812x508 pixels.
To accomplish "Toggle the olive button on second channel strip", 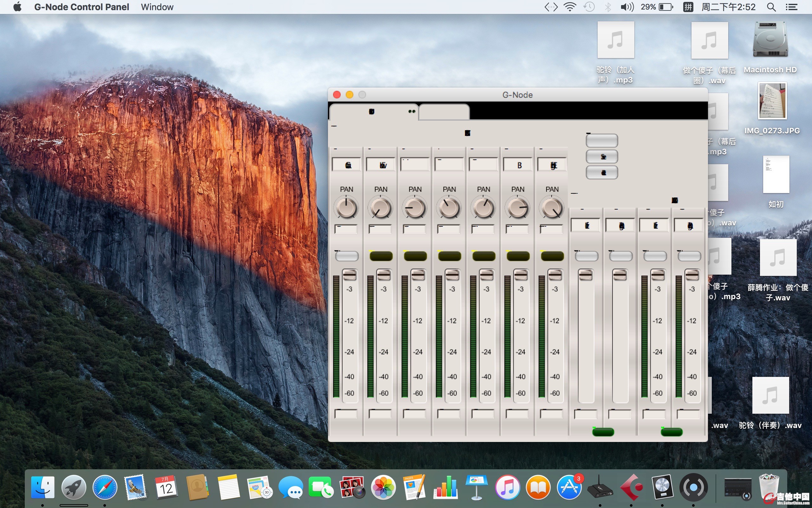I will pos(381,256).
